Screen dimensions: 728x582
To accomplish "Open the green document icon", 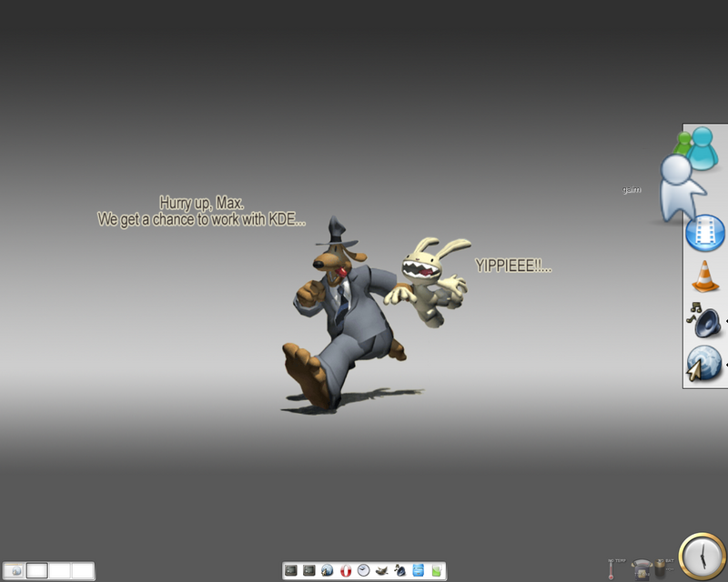I will click(x=437, y=570).
